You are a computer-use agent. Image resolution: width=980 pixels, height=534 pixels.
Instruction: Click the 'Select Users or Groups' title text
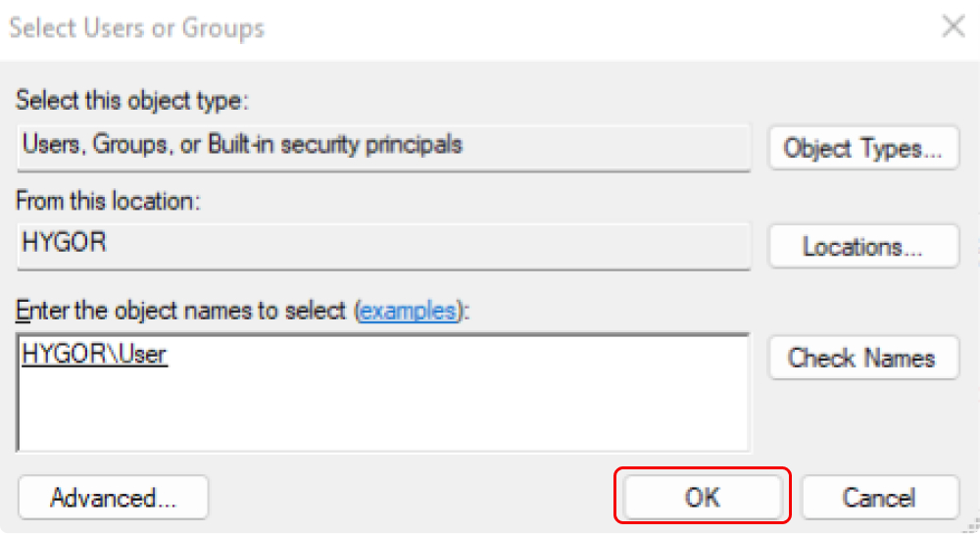pyautogui.click(x=137, y=27)
